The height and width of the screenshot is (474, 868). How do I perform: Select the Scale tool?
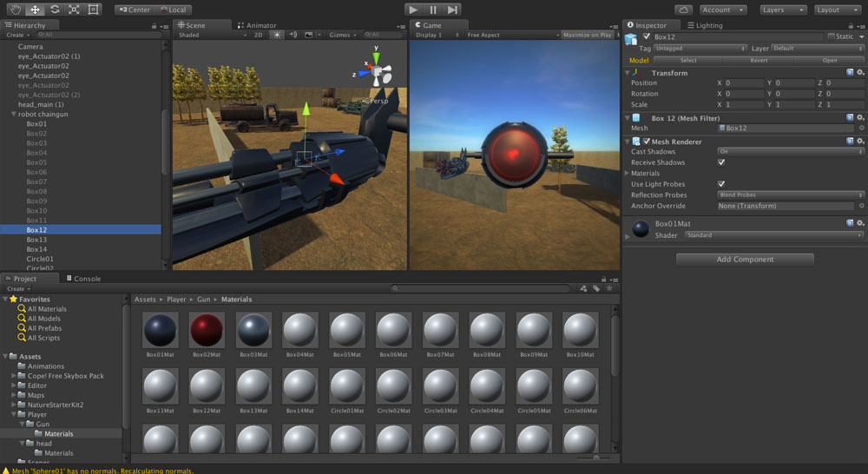click(x=74, y=10)
